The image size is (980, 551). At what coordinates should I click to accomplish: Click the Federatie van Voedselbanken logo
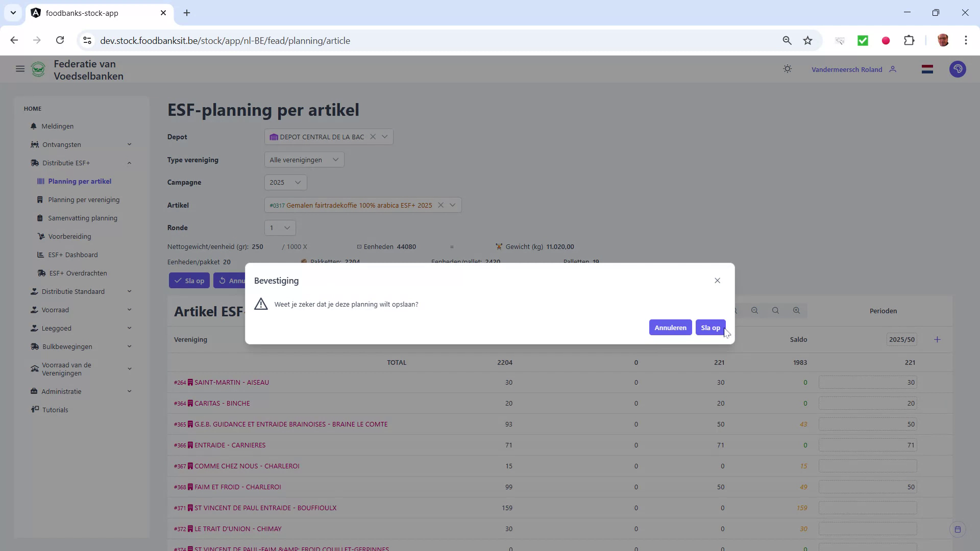pos(39,69)
